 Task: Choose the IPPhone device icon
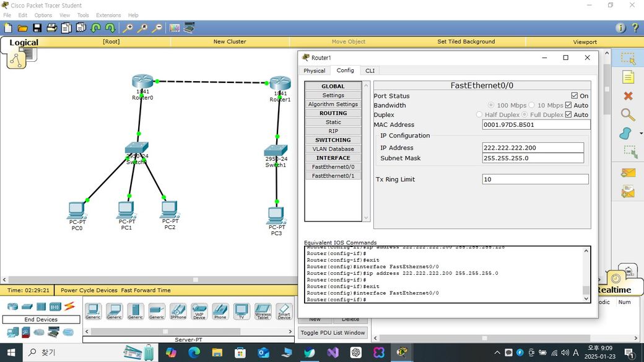click(x=178, y=311)
